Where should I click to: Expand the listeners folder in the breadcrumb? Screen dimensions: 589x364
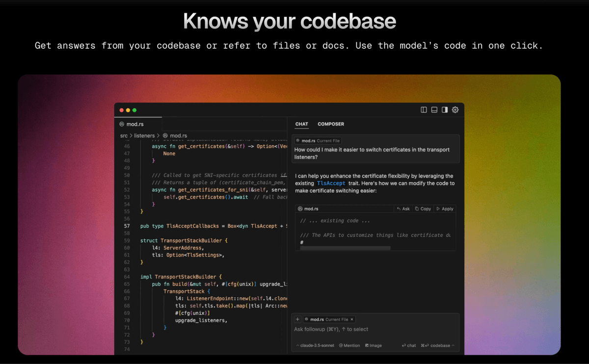click(144, 135)
